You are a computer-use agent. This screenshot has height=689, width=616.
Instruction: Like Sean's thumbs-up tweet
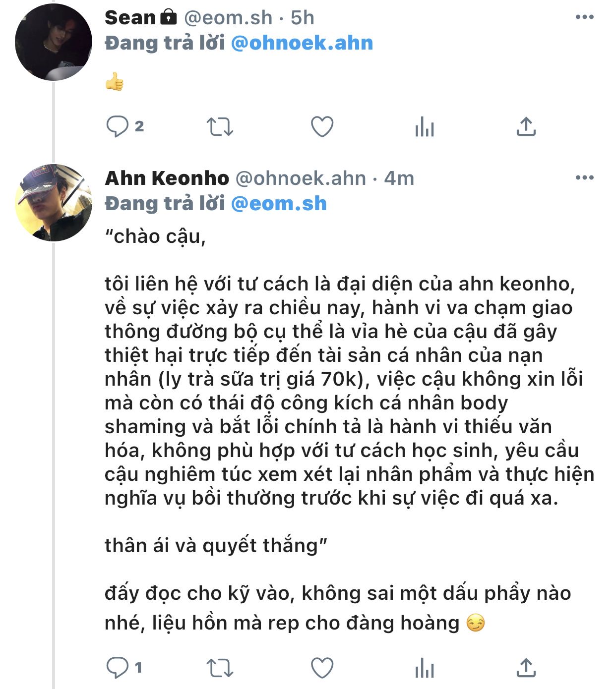pyautogui.click(x=322, y=126)
